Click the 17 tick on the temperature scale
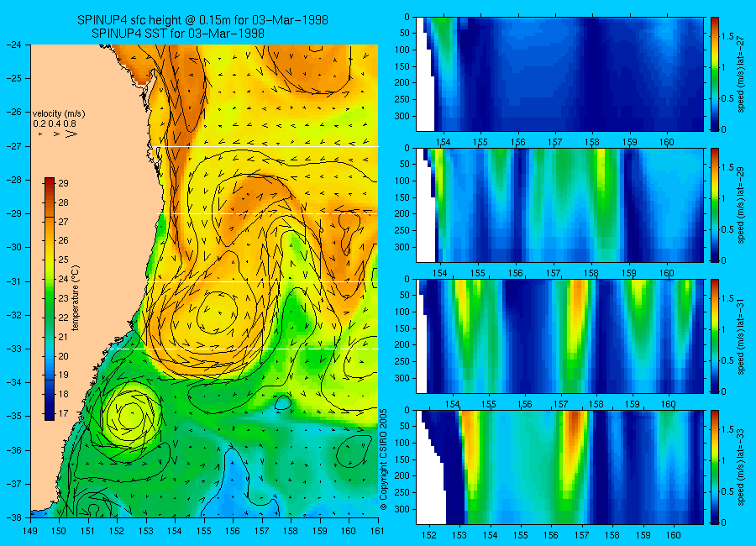 tap(63, 413)
